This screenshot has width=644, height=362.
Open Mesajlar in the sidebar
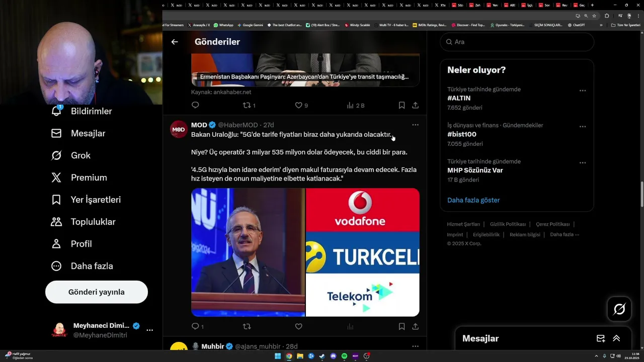[78, 133]
